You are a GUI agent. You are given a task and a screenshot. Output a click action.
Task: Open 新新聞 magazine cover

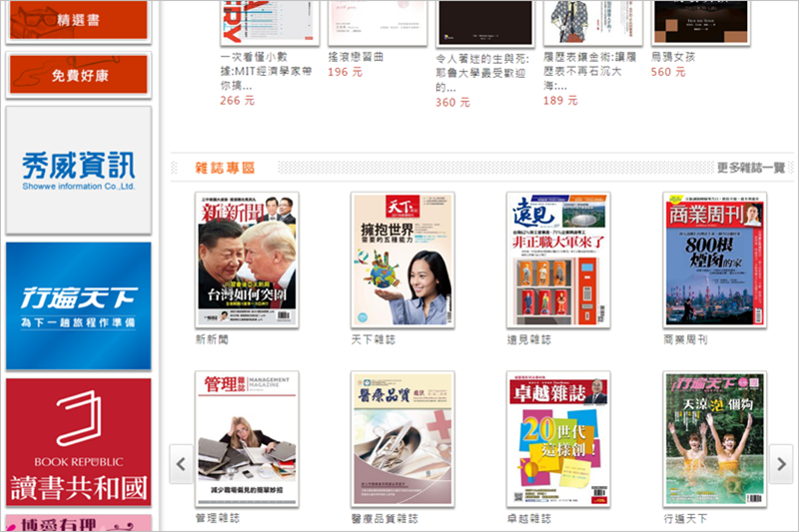[x=247, y=260]
